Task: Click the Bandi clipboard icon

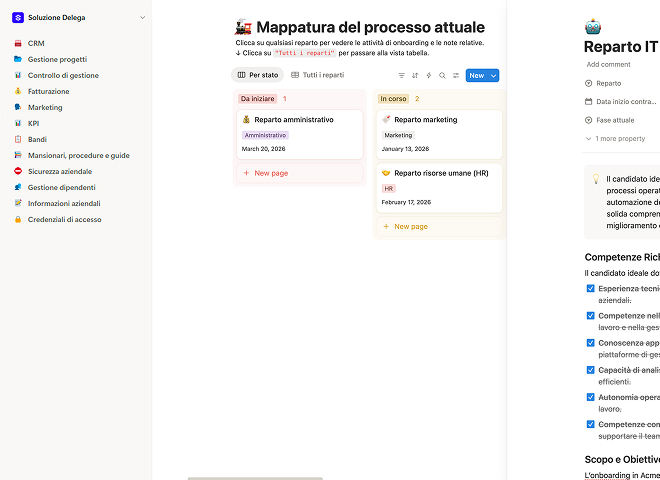Action: [x=18, y=139]
